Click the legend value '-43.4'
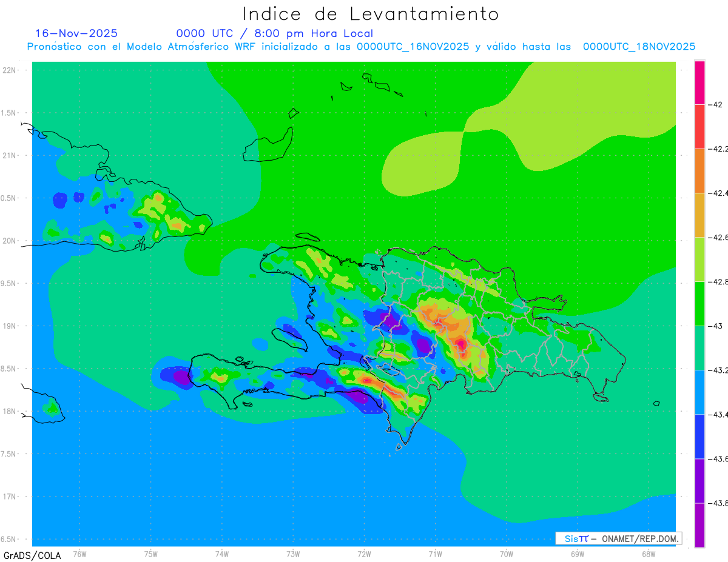The width and height of the screenshot is (728, 562). click(718, 414)
